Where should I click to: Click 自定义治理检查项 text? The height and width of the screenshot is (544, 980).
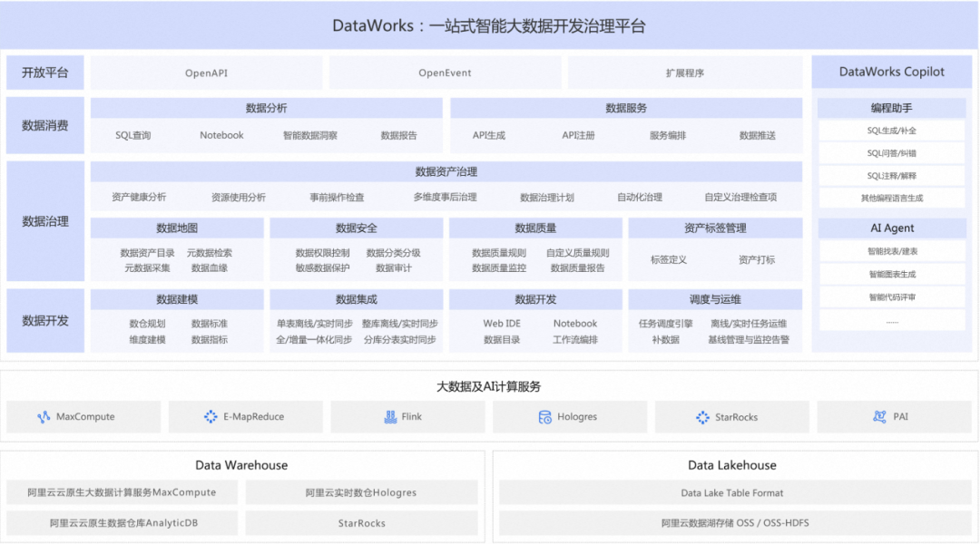(740, 197)
